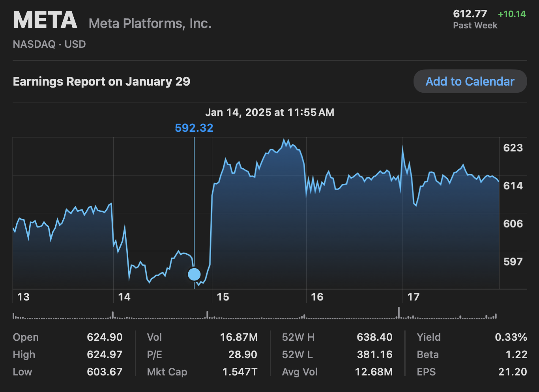Click the Low value 603.67

(x=105, y=372)
